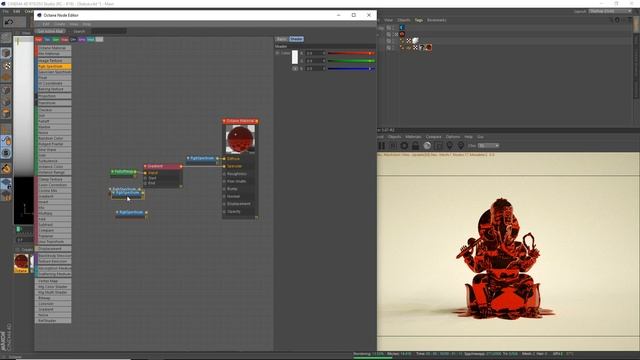Screen dimensions: 640x360
Task: Click the pause render icon in Live Viewer
Action: click(x=382, y=146)
